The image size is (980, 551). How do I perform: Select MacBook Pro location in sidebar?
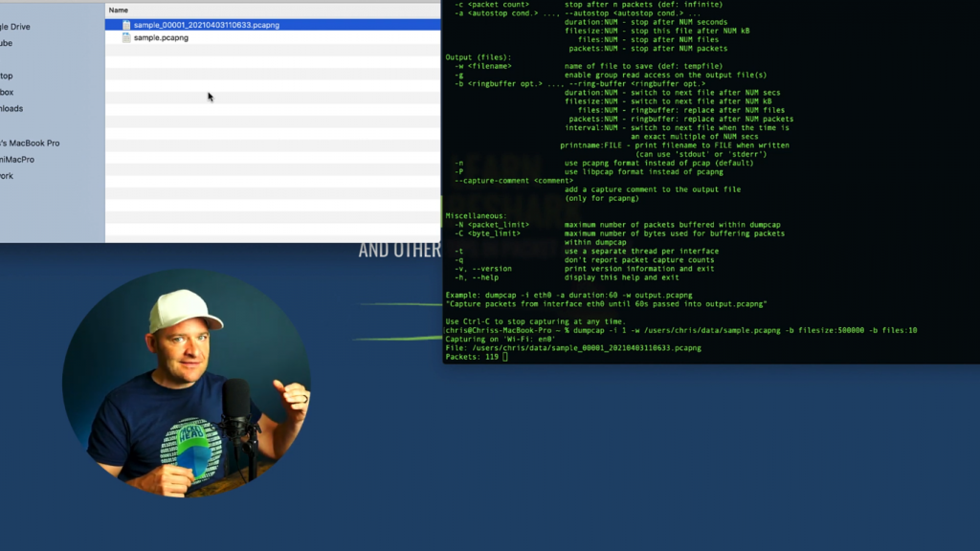click(x=30, y=143)
